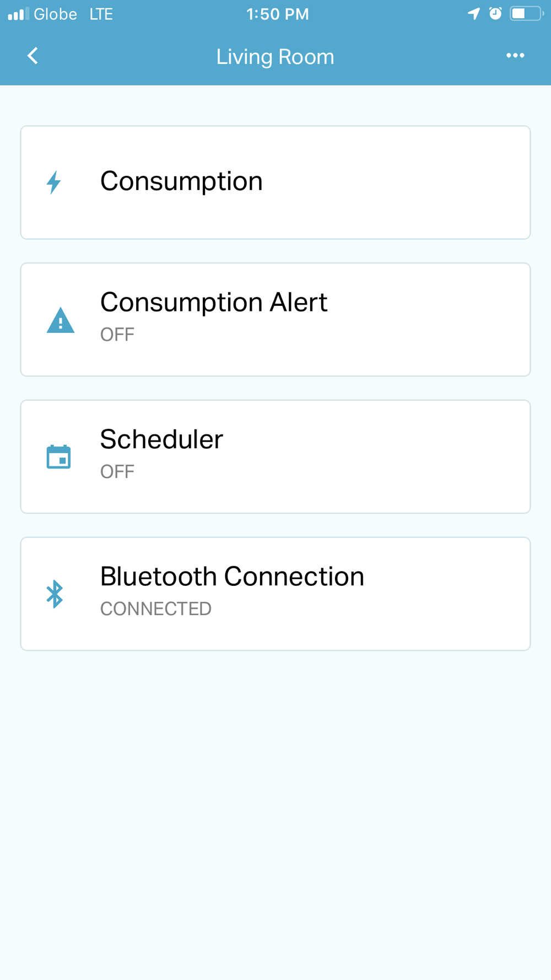The width and height of the screenshot is (551, 980).
Task: Open the Consumption card
Action: point(275,182)
